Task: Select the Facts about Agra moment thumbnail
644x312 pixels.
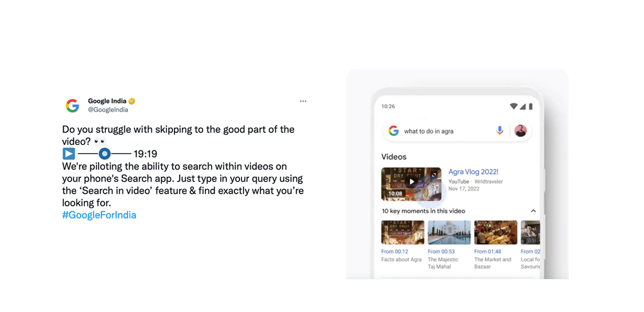Action: (402, 233)
